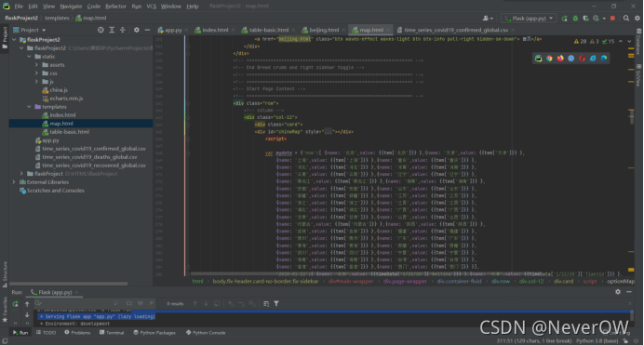
Task: Open Flask (app.py) run configuration dropdown
Action: click(529, 19)
